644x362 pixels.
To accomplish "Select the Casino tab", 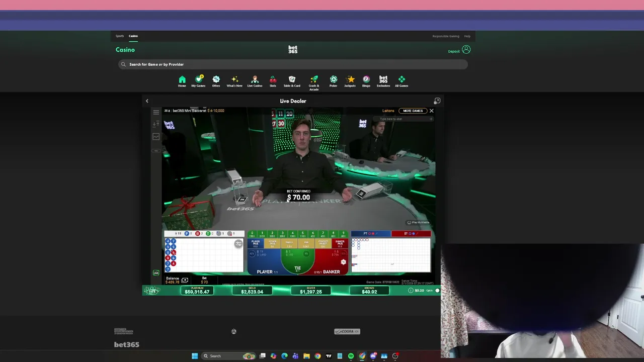I will click(133, 36).
